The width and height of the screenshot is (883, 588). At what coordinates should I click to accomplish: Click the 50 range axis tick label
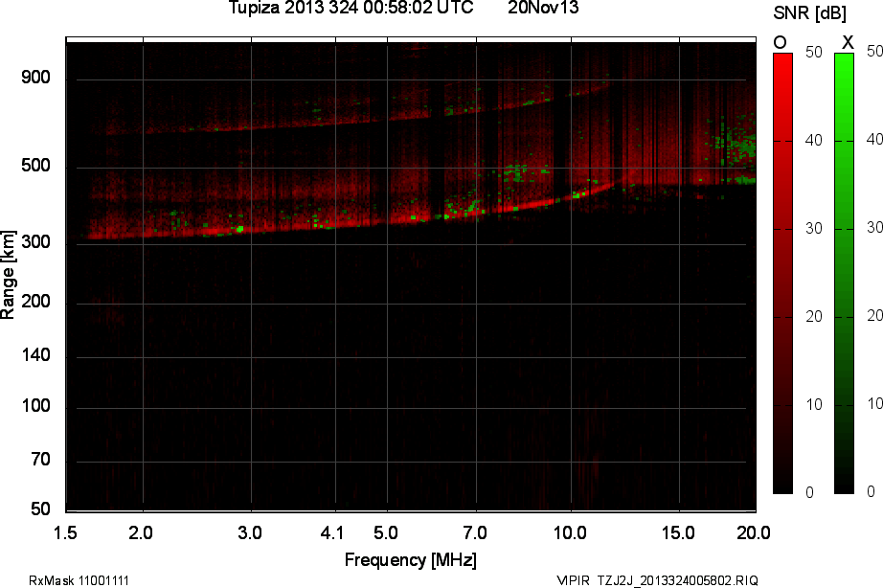tap(40, 509)
